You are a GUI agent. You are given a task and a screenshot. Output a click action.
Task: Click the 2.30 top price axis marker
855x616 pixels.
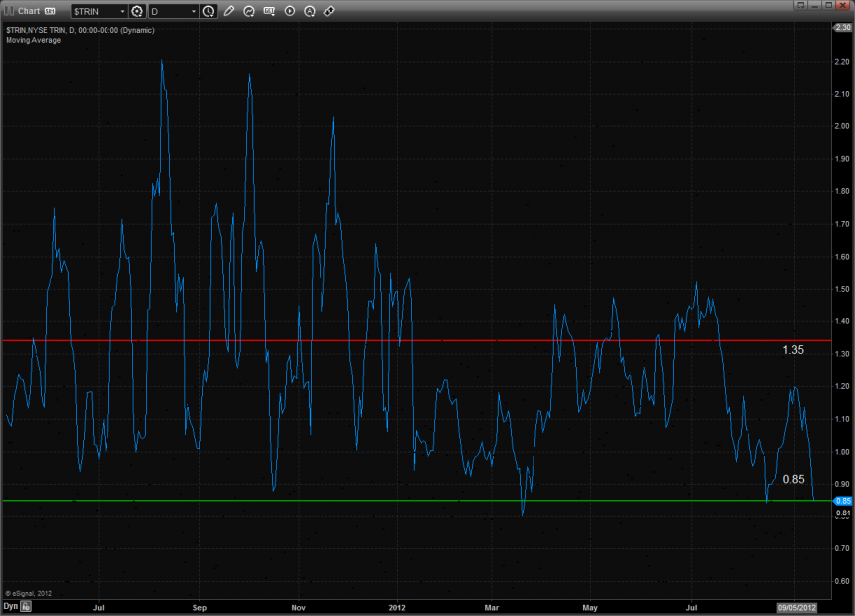point(843,27)
